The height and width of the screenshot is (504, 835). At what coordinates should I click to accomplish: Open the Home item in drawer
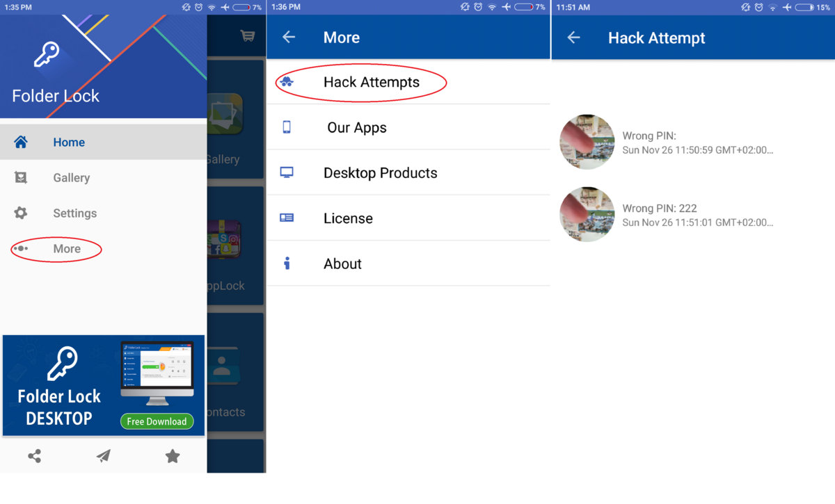click(103, 143)
